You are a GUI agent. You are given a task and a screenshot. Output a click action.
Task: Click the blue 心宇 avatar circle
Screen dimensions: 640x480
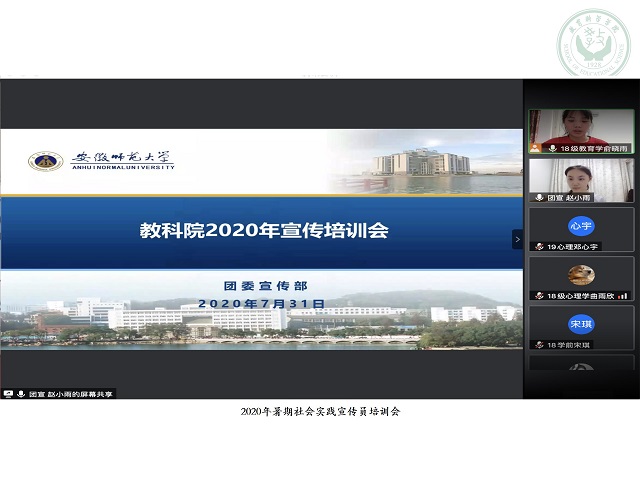pyautogui.click(x=581, y=225)
